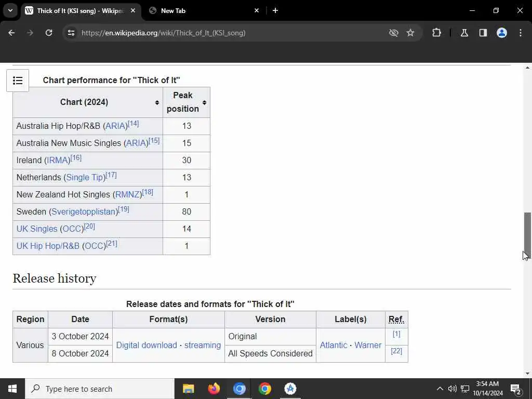Open the Atlantic label link
Image resolution: width=532 pixels, height=399 pixels.
[x=334, y=345]
